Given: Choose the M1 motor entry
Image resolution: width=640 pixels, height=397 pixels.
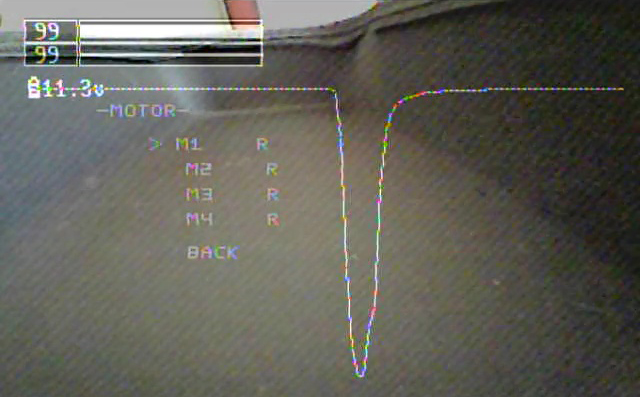Looking at the screenshot, I should [x=188, y=144].
